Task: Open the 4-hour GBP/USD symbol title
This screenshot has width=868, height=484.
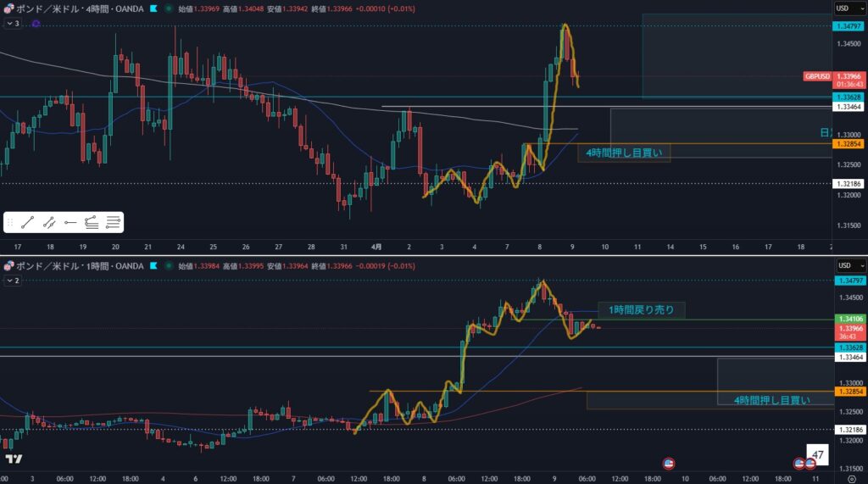Action: pos(75,8)
